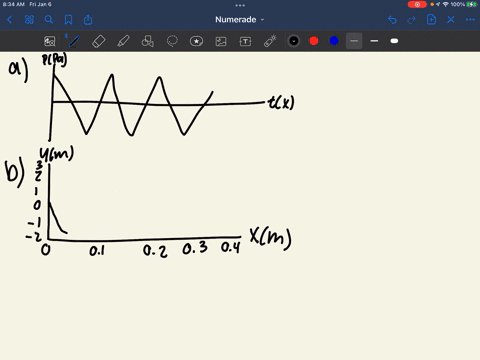This screenshot has width=480, height=360.
Task: Open the more options ellipsis menu
Action: point(470,20)
